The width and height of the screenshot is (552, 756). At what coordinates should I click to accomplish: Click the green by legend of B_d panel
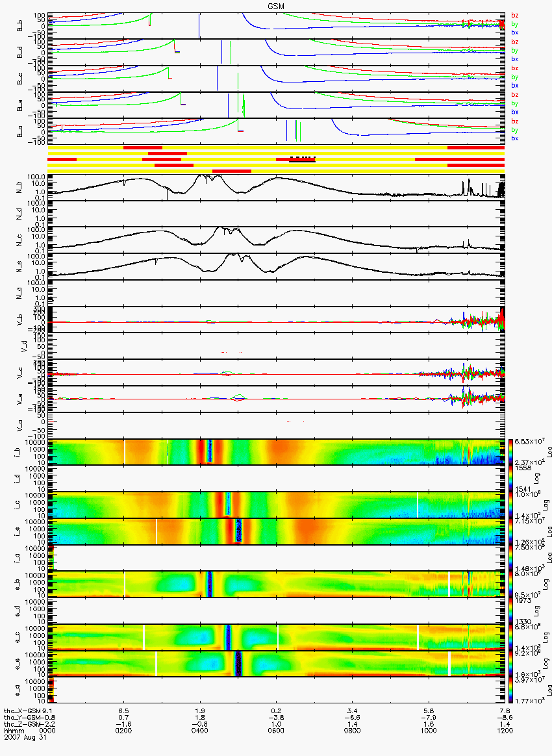[515, 50]
